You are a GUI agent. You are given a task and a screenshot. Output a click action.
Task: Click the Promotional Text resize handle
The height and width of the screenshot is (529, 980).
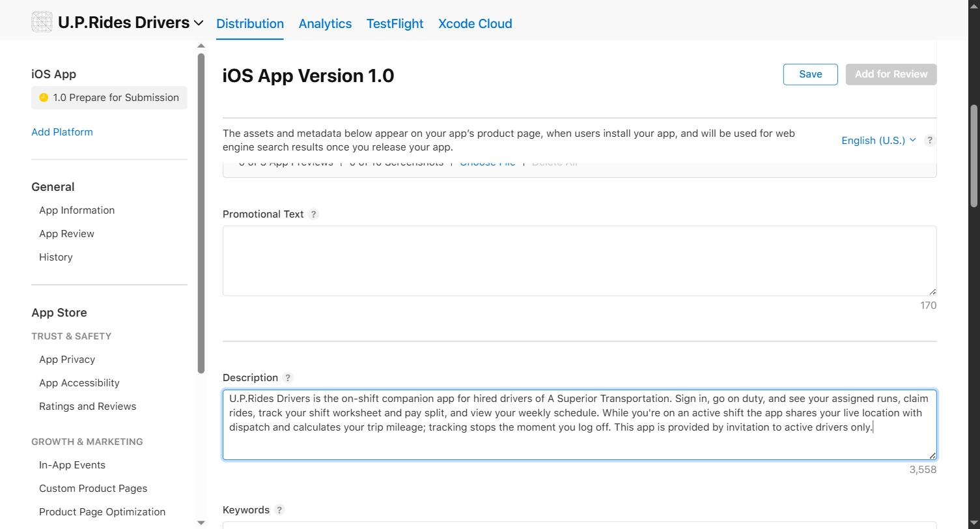point(932,292)
